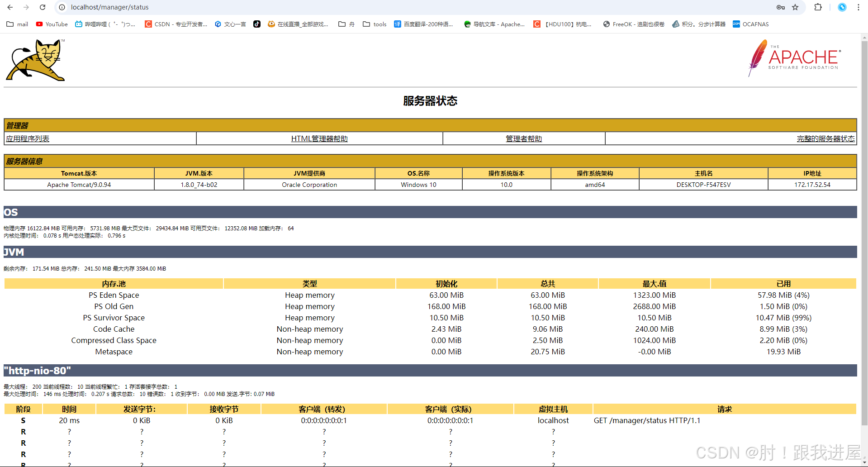Open the YouTube bookmark
Image resolution: width=868 pixels, height=467 pixels.
pyautogui.click(x=51, y=24)
